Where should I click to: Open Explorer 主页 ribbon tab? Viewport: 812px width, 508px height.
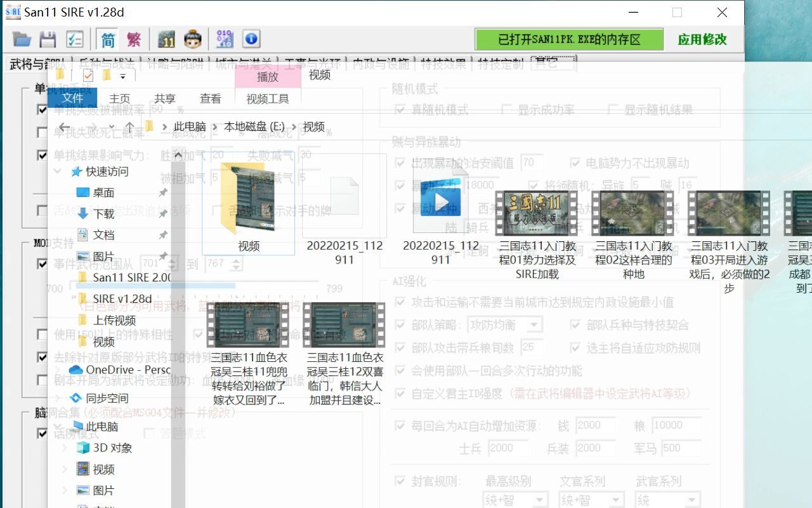click(x=119, y=98)
